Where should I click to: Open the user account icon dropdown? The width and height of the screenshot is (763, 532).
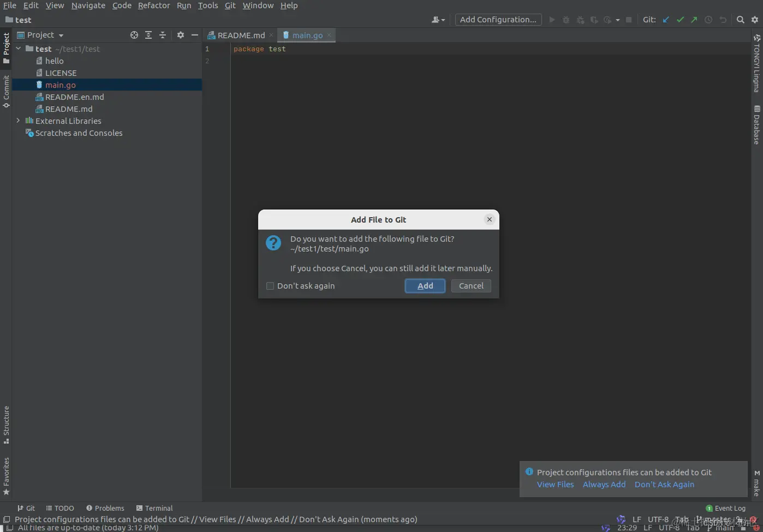438,20
